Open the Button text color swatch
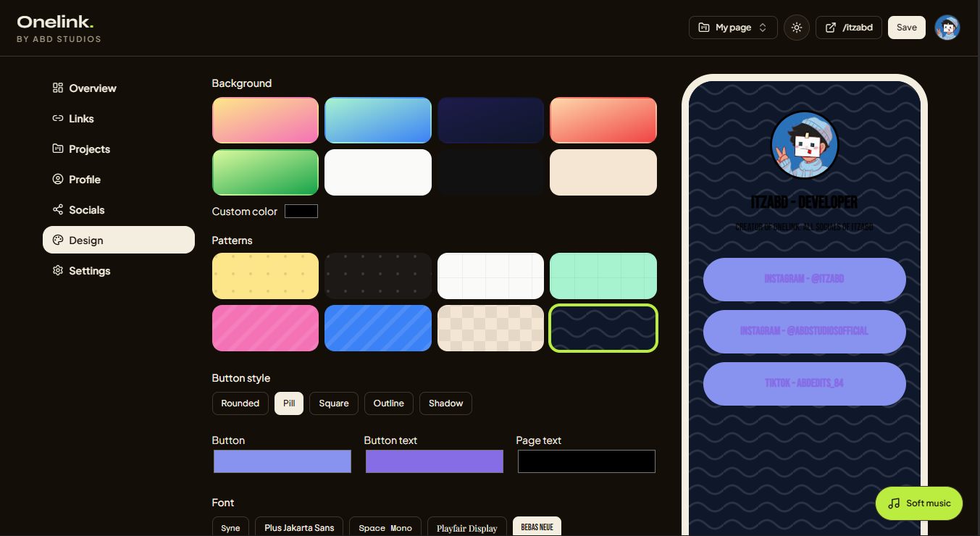This screenshot has width=980, height=536. coord(435,461)
